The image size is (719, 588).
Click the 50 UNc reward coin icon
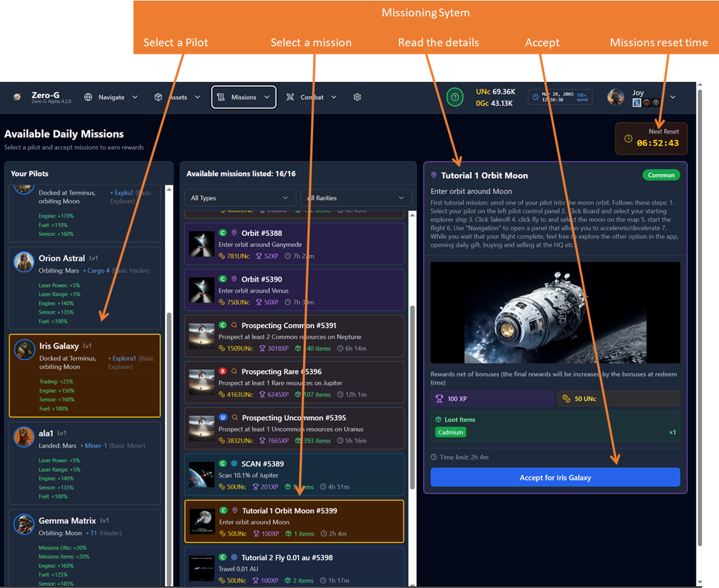pos(566,399)
